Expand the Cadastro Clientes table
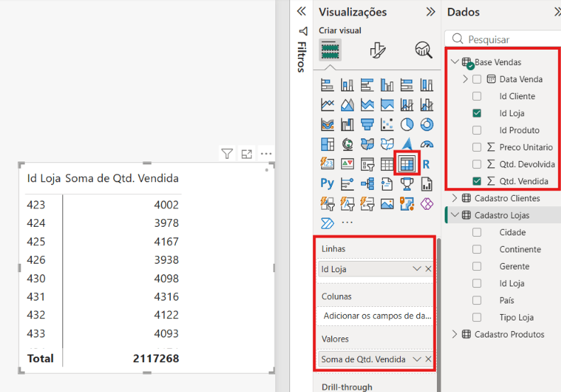The height and width of the screenshot is (392, 561). coord(455,198)
